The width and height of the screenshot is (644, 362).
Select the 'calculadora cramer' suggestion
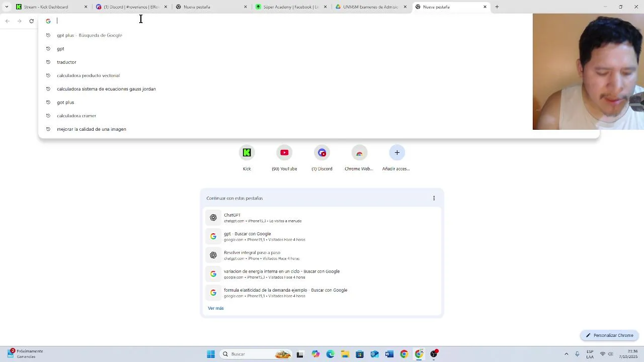pyautogui.click(x=318, y=116)
